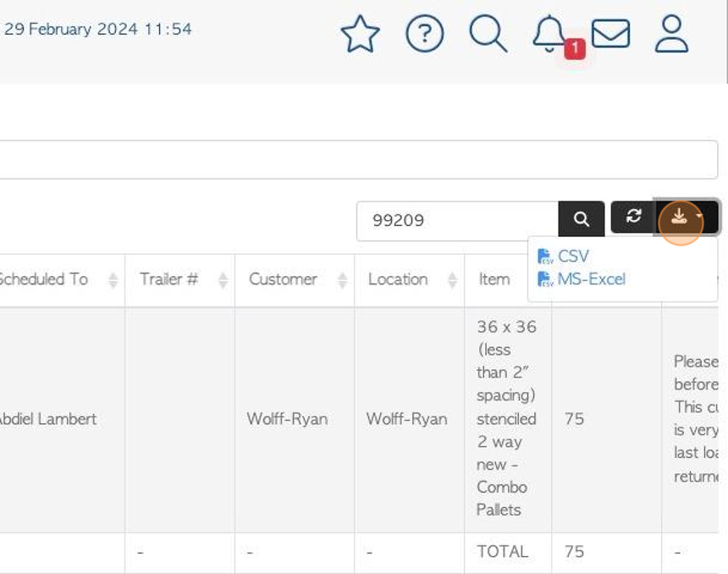Click the favorites star icon
This screenshot has width=728, height=574.
pyautogui.click(x=361, y=34)
